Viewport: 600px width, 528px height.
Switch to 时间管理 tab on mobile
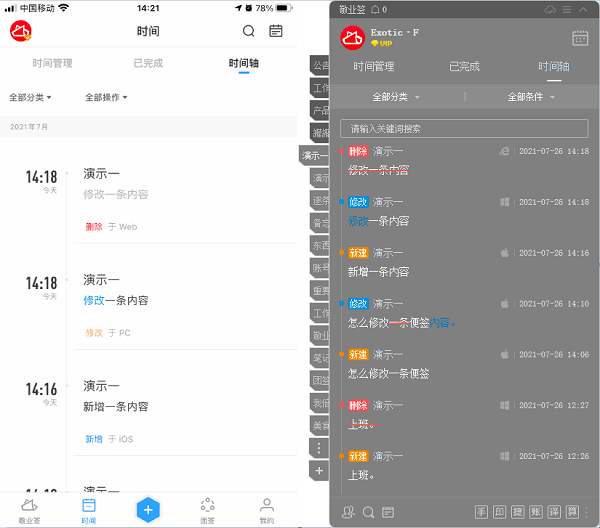[x=52, y=63]
